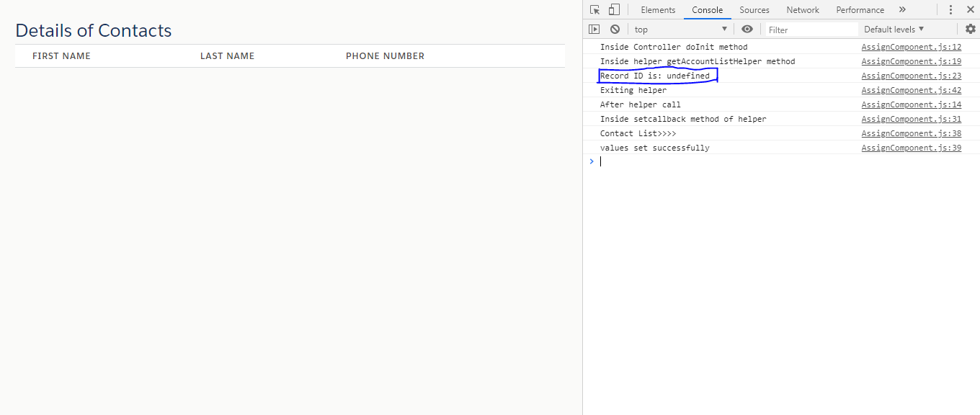Open the Performance tab
This screenshot has width=980, height=415.
point(860,9)
